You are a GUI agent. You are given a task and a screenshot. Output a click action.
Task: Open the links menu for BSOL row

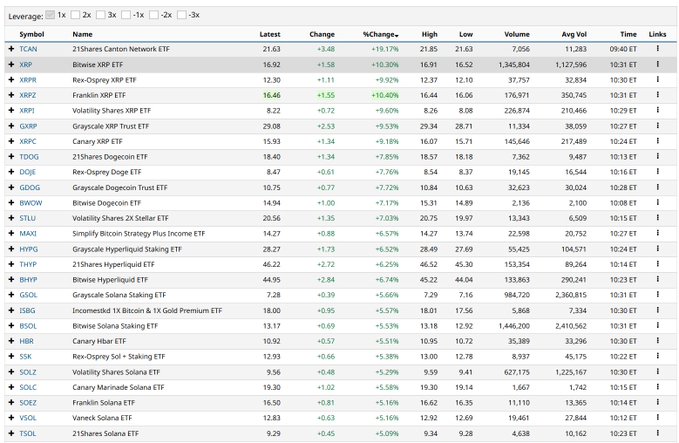657,325
